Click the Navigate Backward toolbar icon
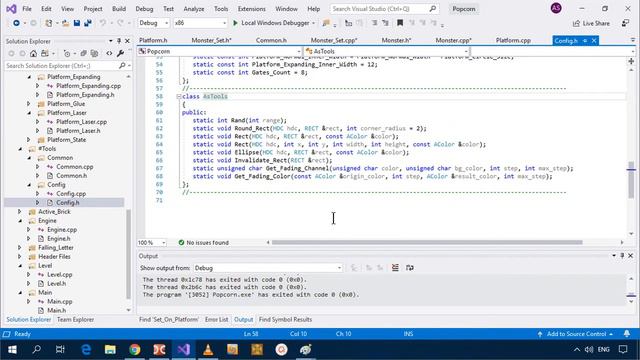Image resolution: width=640 pixels, height=360 pixels. [x=16, y=23]
